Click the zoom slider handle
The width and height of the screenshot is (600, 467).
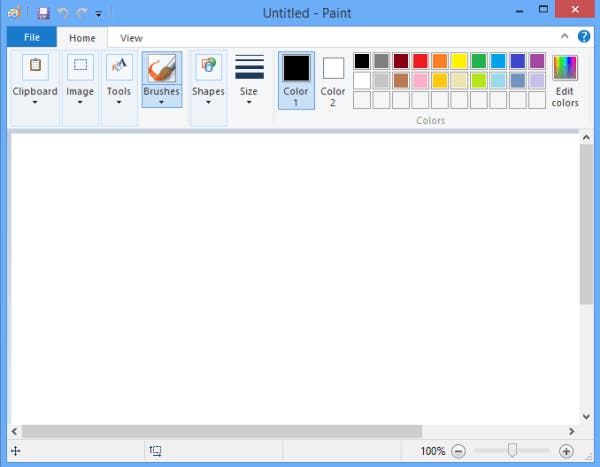coord(512,451)
